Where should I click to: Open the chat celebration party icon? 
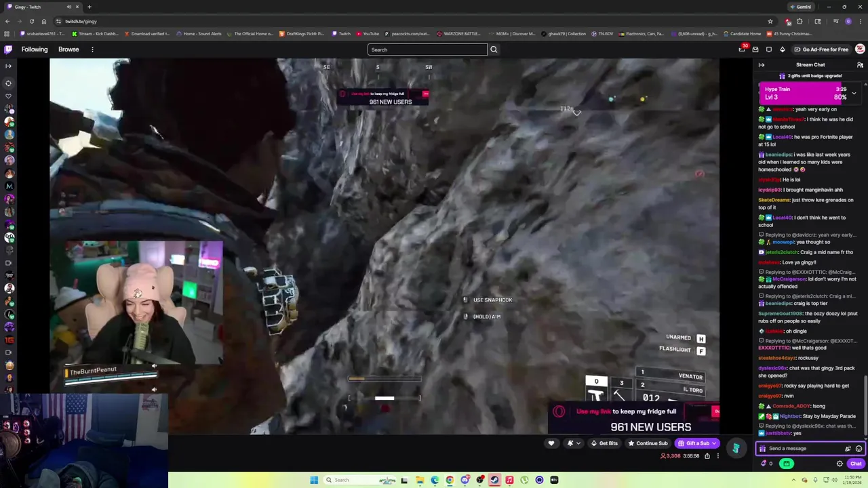(848, 449)
